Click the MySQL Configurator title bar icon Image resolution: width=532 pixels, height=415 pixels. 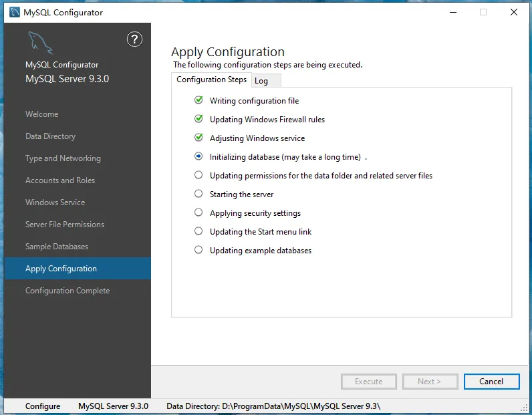click(x=15, y=12)
